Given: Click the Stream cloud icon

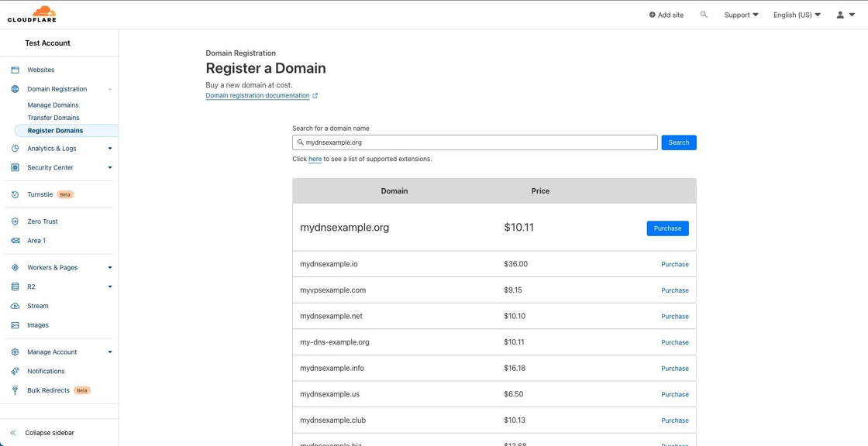Looking at the screenshot, I should click(15, 306).
